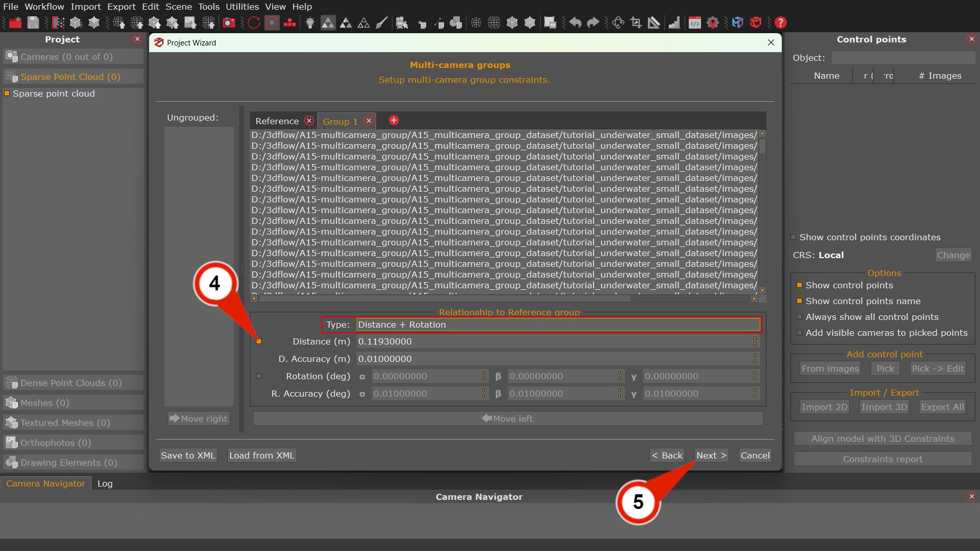Add a new camera group with plus icon

point(393,120)
